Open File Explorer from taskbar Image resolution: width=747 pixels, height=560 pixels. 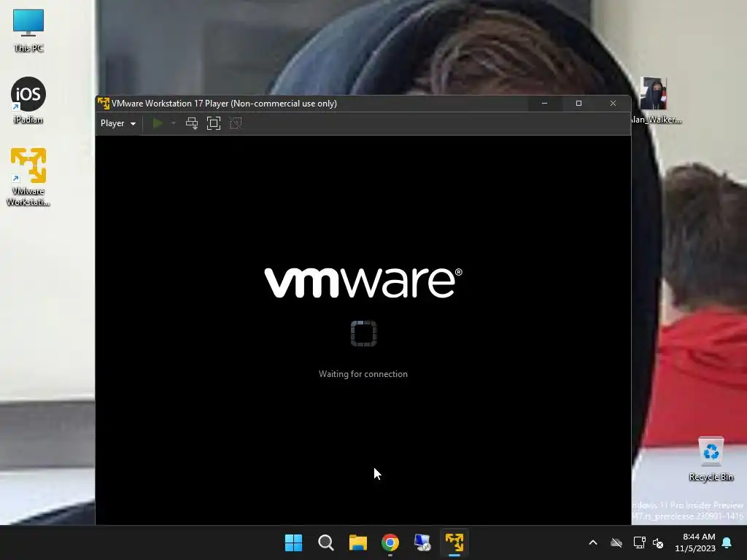[357, 542]
